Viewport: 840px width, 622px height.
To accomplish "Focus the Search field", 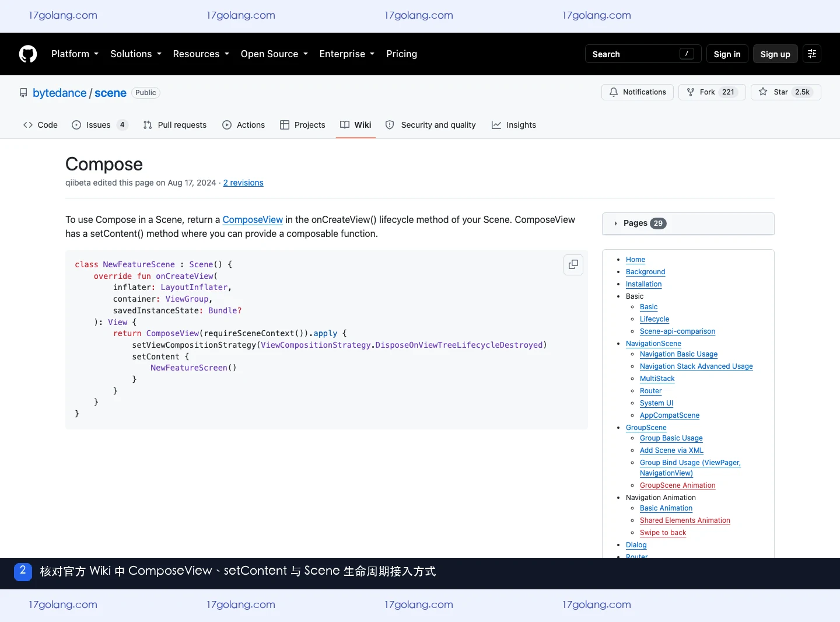I will click(x=643, y=54).
